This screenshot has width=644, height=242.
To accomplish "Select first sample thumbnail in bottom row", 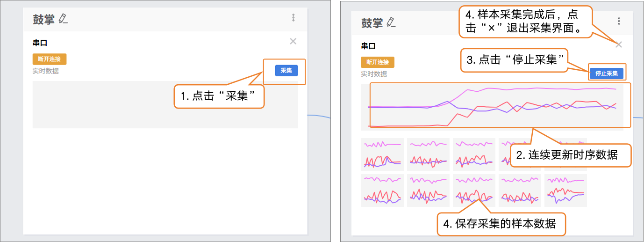I will (382, 191).
